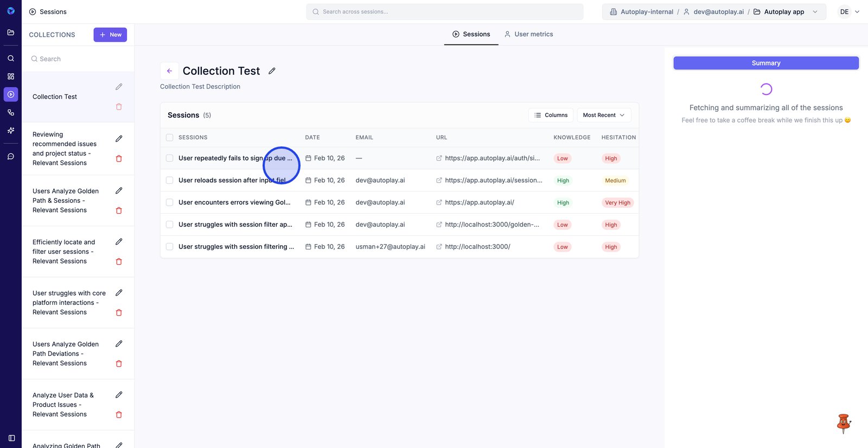Check the 'User repeatedly fails to sign up' session
868x448 pixels.
click(170, 158)
